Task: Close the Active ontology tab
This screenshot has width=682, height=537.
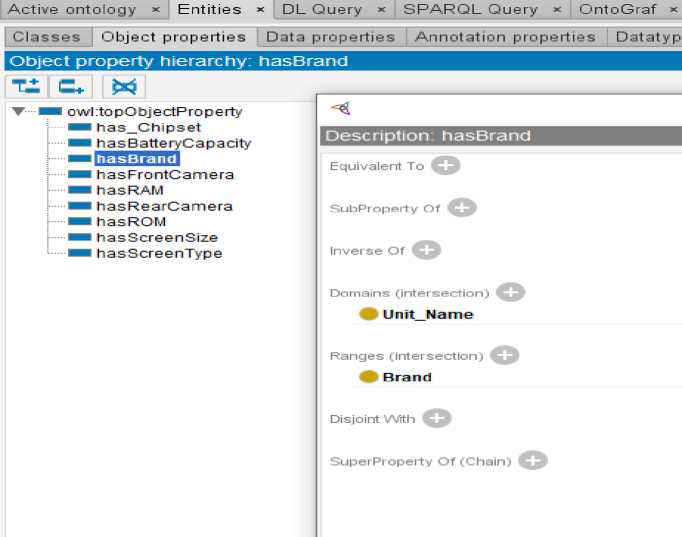Action: (x=156, y=10)
